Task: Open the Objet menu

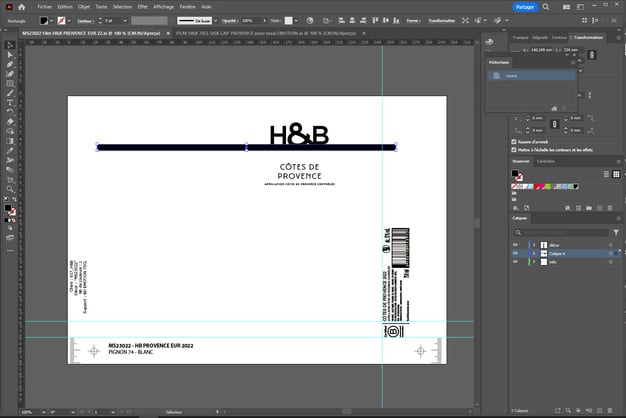Action: [84, 7]
